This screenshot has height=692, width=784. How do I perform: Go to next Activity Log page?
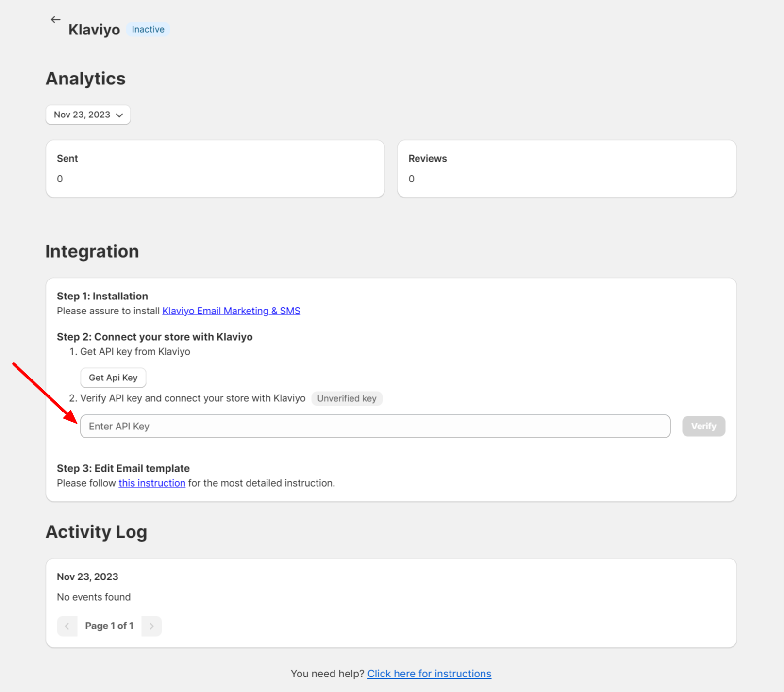151,626
